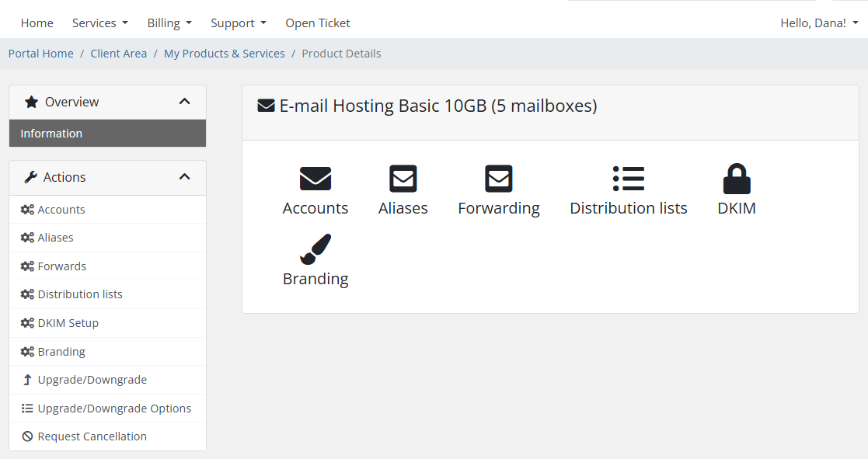Click the ban icon beside Request Cancellation

point(27,436)
